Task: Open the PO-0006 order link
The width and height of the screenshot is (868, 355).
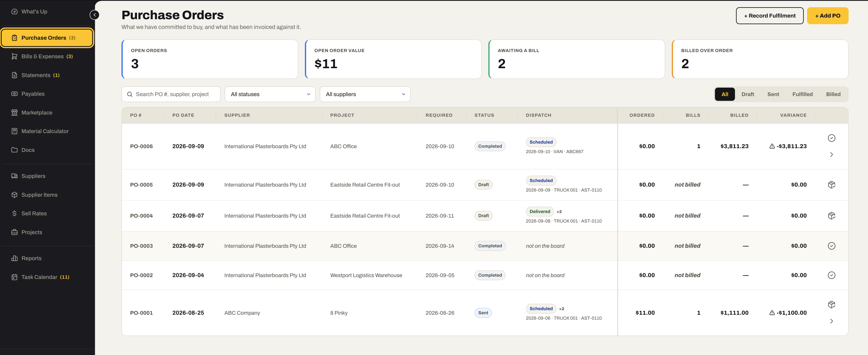Action: click(x=141, y=146)
